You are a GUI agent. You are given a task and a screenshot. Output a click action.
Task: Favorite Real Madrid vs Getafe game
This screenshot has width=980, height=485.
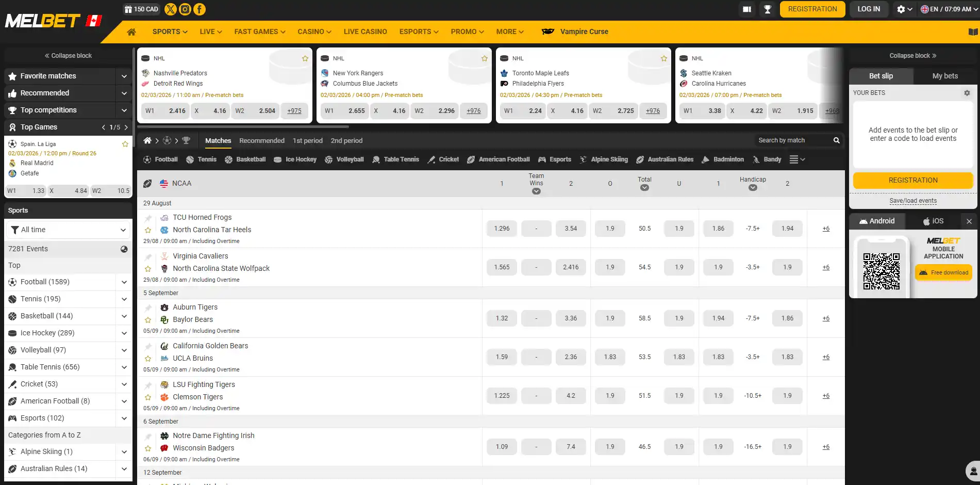(x=125, y=144)
